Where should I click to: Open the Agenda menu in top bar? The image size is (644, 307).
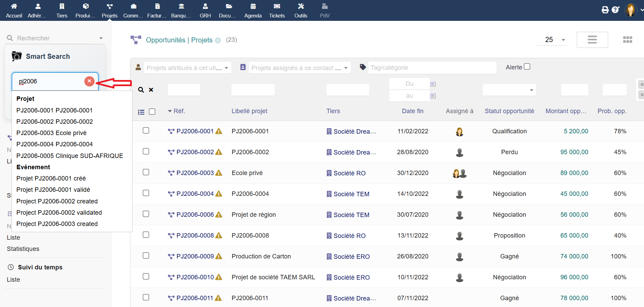(253, 10)
